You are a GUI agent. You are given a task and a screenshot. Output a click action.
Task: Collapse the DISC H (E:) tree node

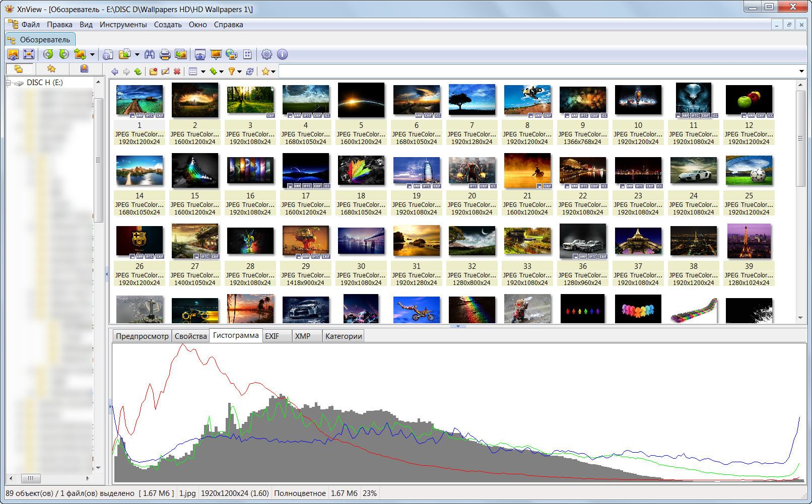[9, 83]
